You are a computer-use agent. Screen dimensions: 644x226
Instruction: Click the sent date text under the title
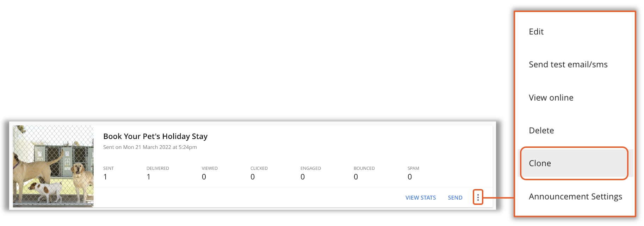(150, 147)
